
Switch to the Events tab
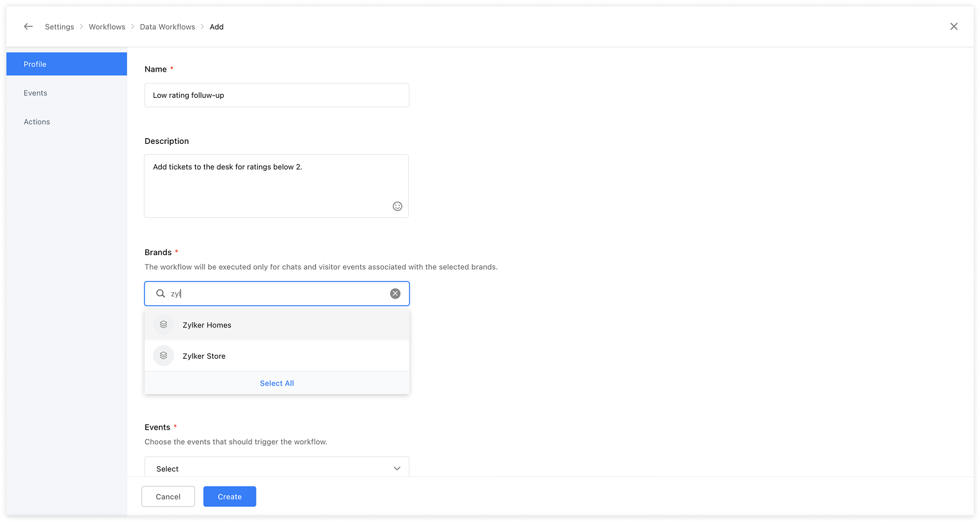click(36, 93)
